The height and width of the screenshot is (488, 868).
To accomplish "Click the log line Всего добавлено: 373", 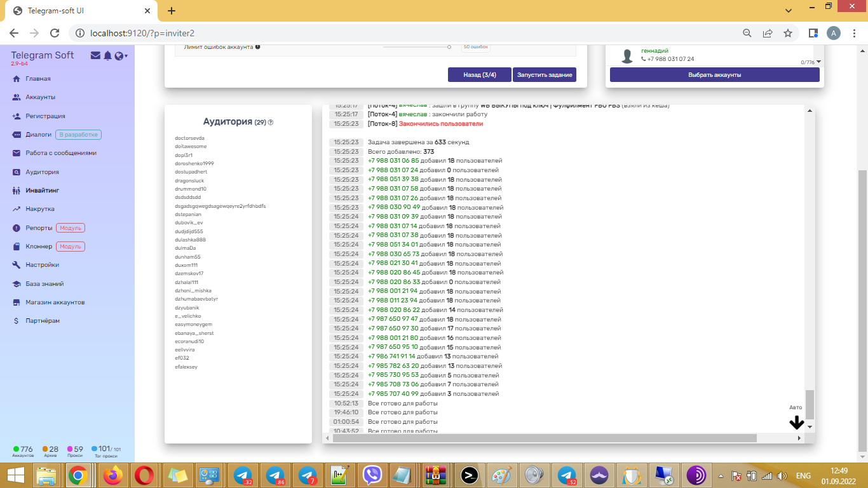I will pyautogui.click(x=401, y=152).
